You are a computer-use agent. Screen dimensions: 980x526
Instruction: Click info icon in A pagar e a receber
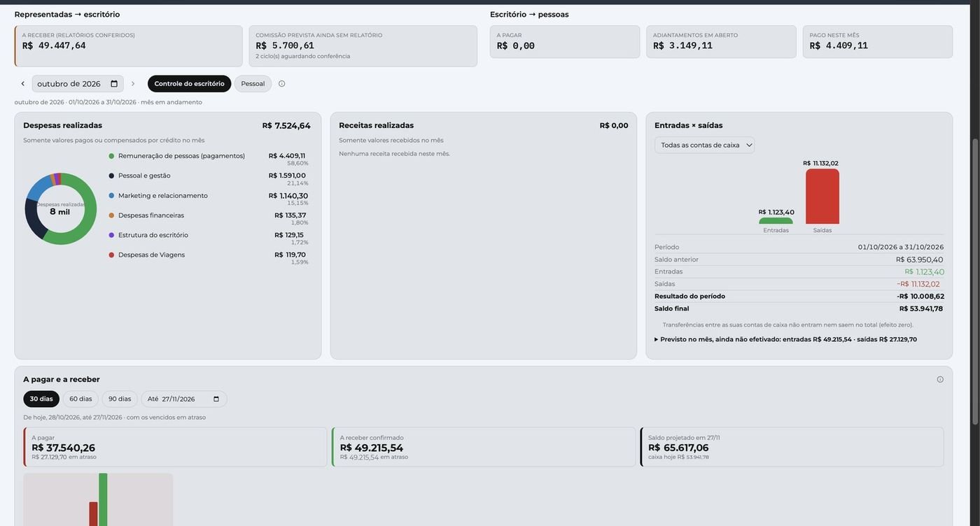point(940,380)
